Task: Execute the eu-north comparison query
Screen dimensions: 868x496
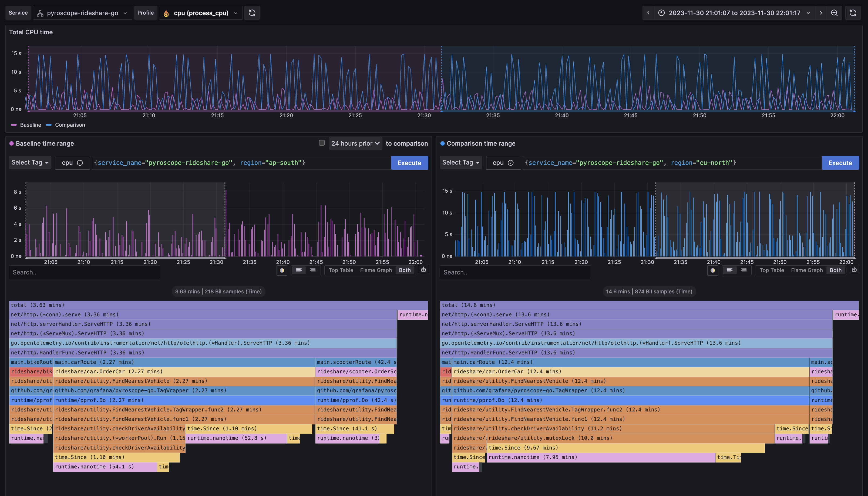Action: pyautogui.click(x=840, y=163)
